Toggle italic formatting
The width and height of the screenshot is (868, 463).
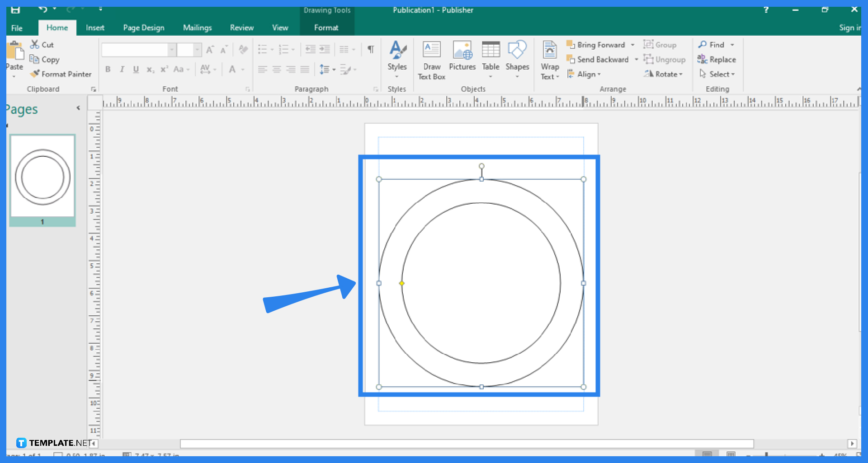[x=122, y=69]
